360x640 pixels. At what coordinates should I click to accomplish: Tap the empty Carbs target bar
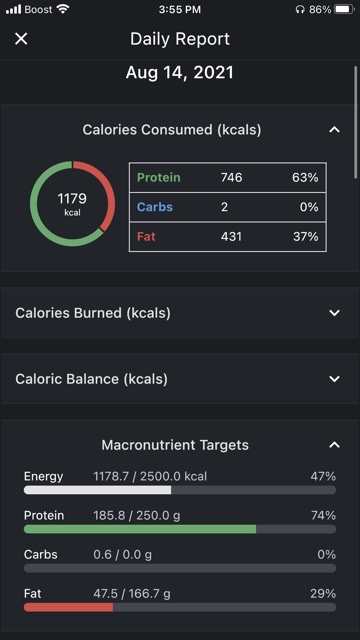pyautogui.click(x=180, y=568)
